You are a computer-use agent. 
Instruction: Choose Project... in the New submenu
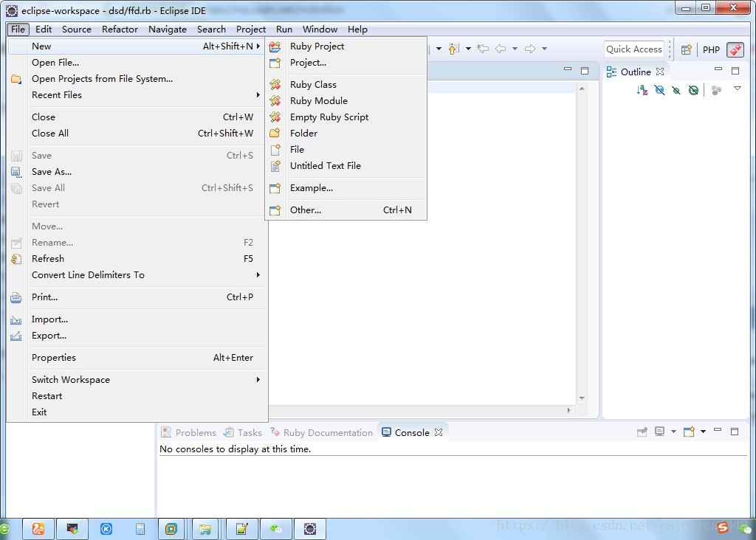346,63
